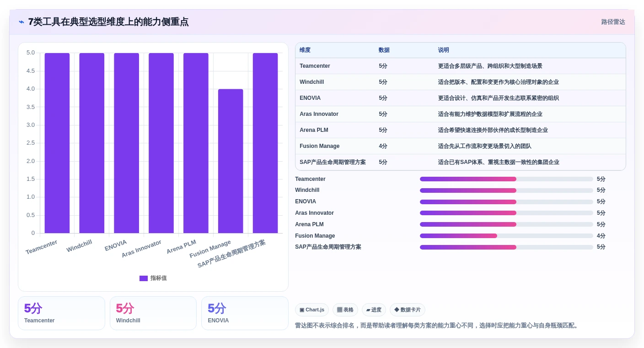
Task: Click the SAP产品生命周期管理方案 chart bar
Action: 265,143
